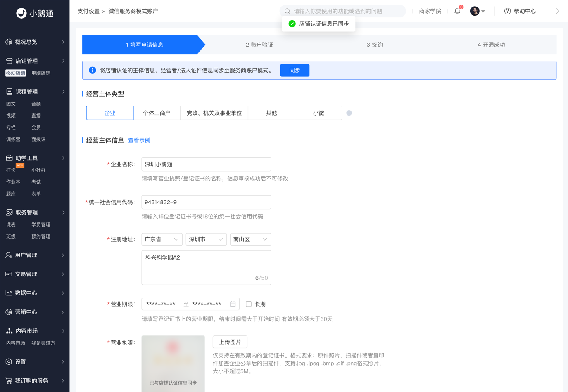The height and width of the screenshot is (392, 568).
Task: Click the 小鹅通 penguin logo icon
Action: (x=21, y=13)
